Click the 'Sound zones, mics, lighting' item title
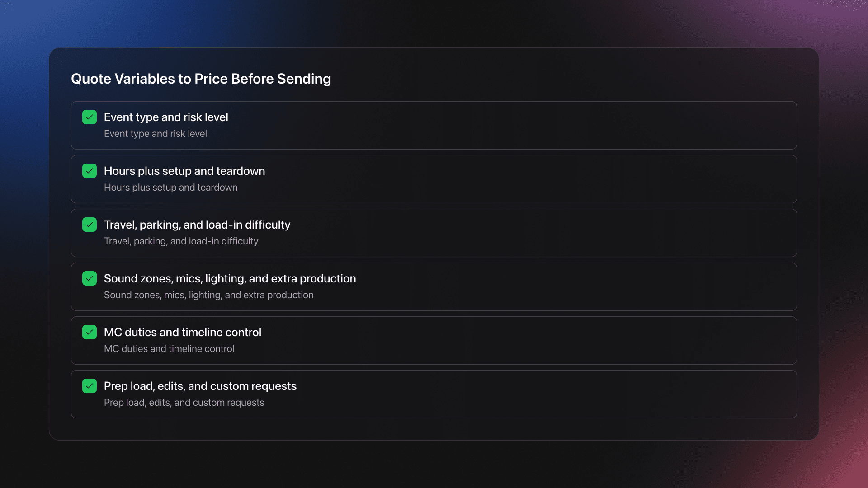 pos(230,278)
